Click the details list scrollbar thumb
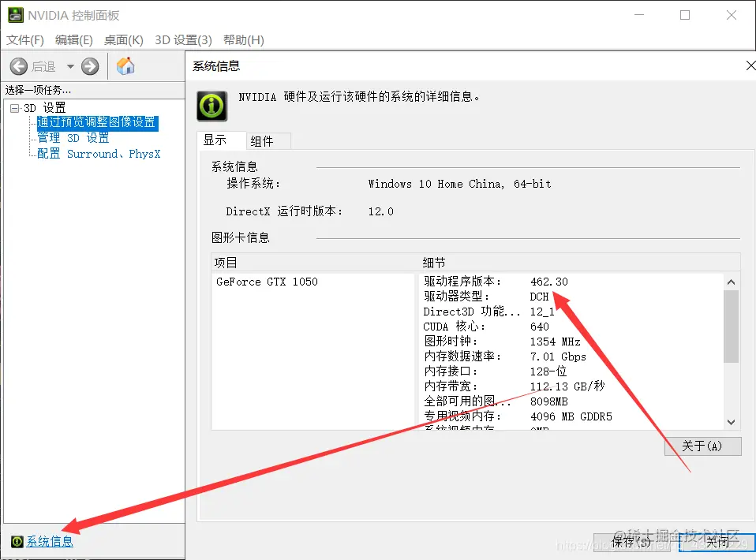The width and height of the screenshot is (756, 560). click(731, 327)
